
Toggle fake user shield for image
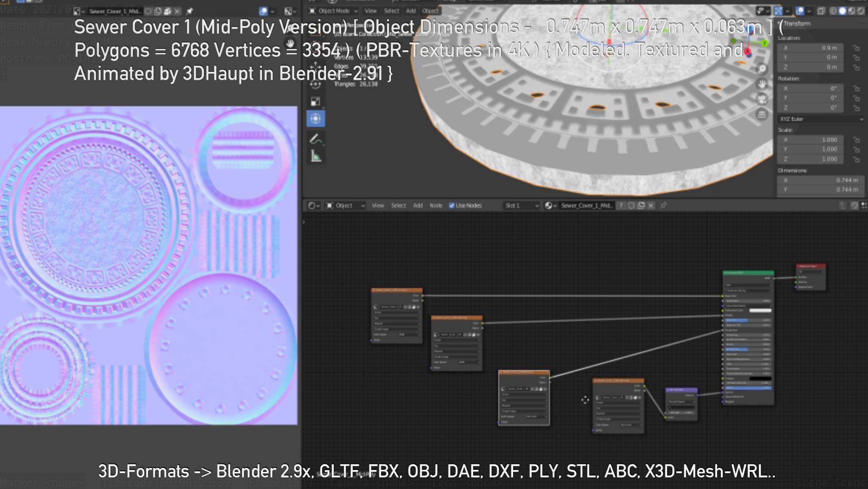[148, 11]
